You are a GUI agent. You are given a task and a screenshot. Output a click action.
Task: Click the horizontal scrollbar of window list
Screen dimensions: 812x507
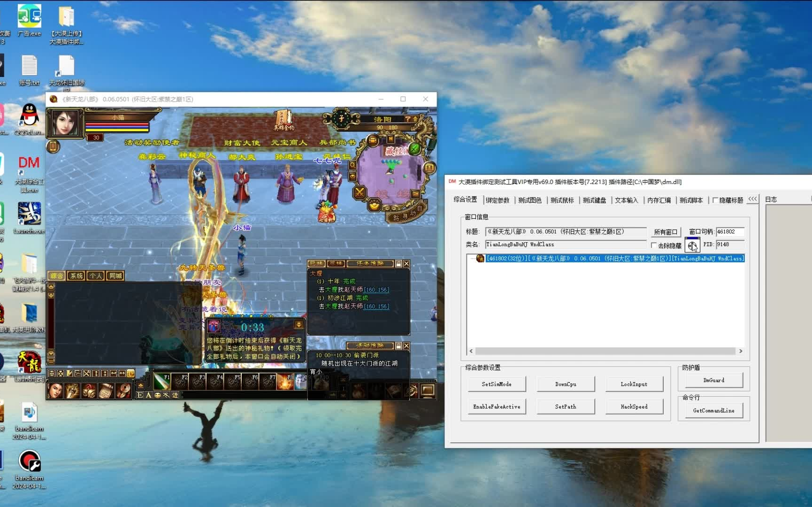coord(605,351)
